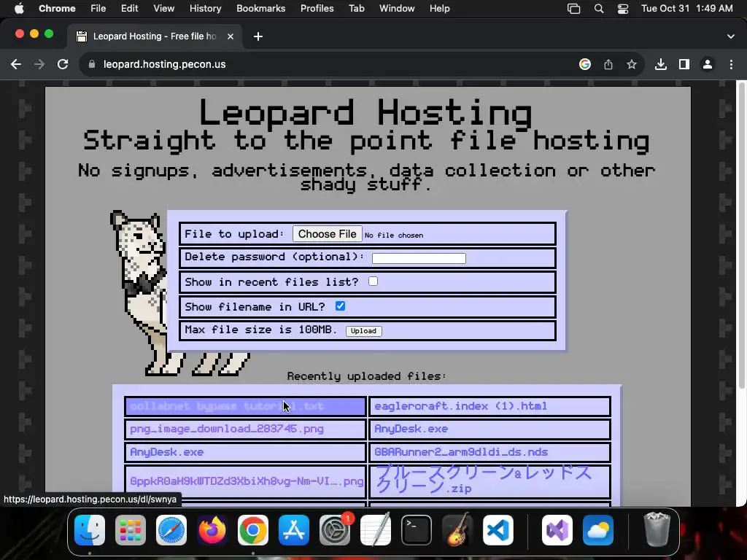Screen dimensions: 747x560
Task: Open Chrome from the dock
Action: coord(253,530)
